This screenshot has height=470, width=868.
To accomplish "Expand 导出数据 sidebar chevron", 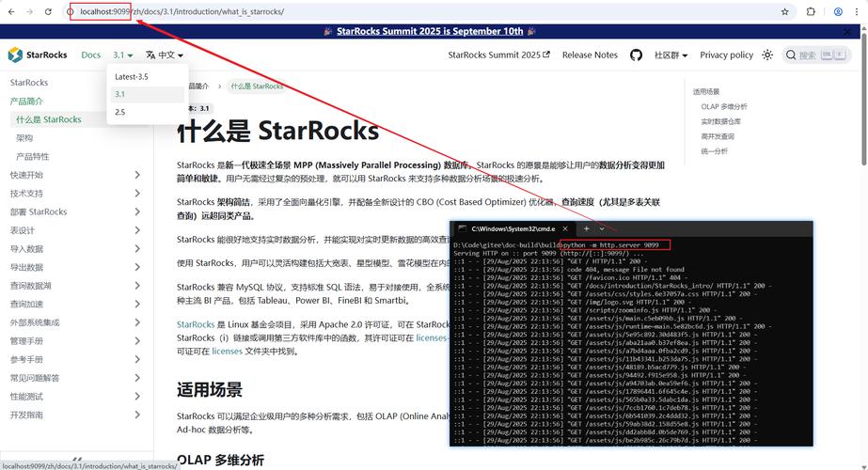I will 137,267.
